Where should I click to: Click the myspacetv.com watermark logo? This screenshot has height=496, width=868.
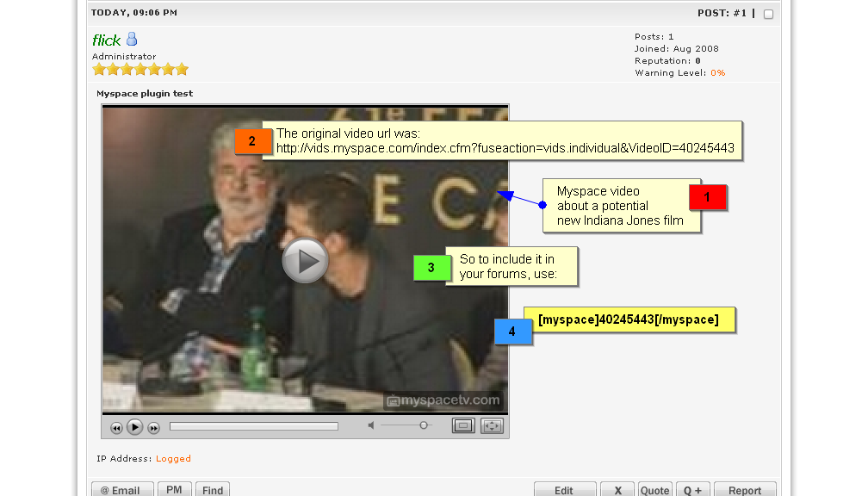point(443,400)
